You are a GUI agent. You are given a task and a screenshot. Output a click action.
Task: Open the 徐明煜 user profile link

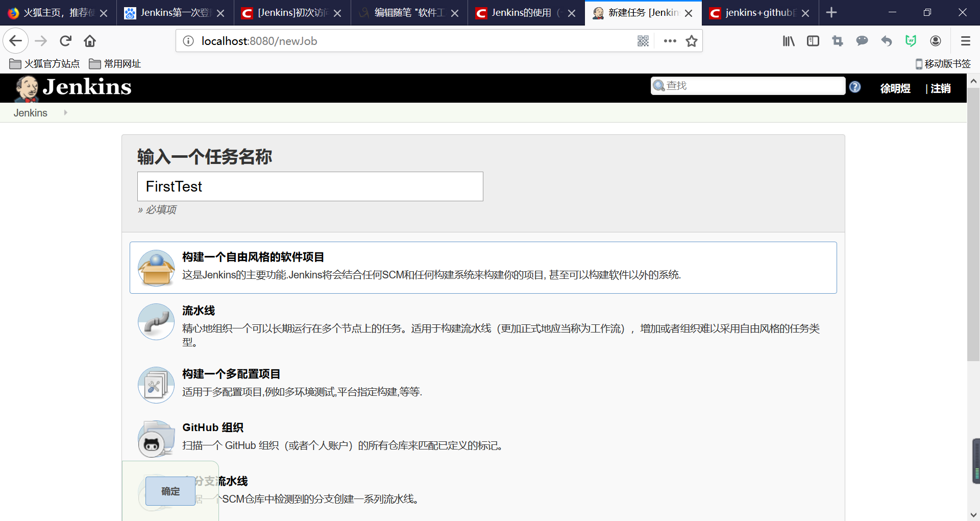point(895,88)
